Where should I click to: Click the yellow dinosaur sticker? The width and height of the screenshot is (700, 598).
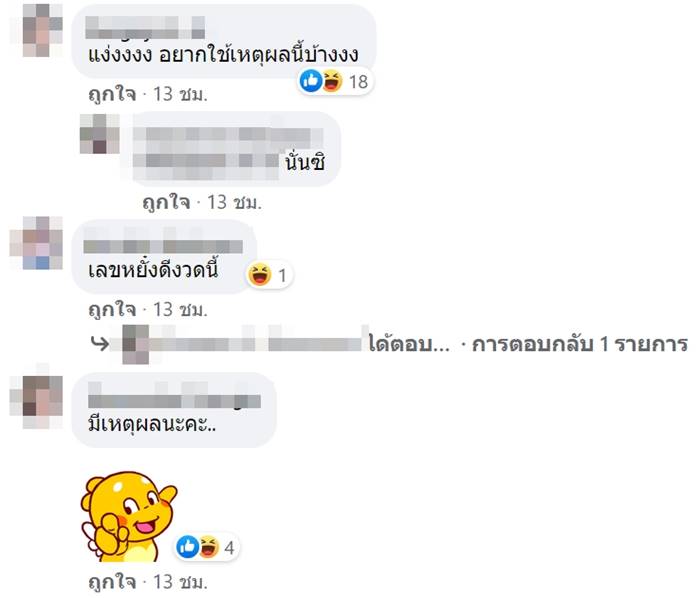(x=129, y=517)
